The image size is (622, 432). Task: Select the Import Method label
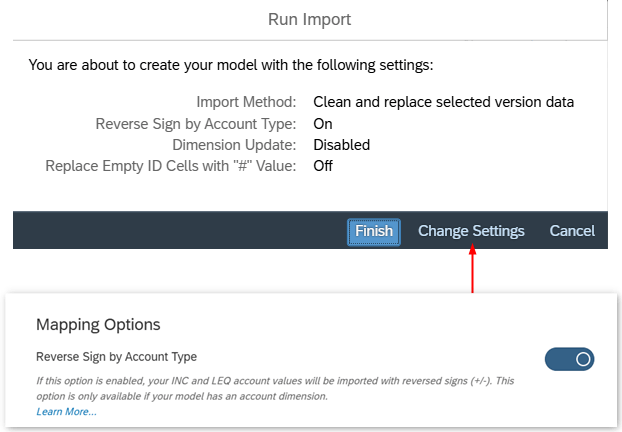pyautogui.click(x=246, y=102)
